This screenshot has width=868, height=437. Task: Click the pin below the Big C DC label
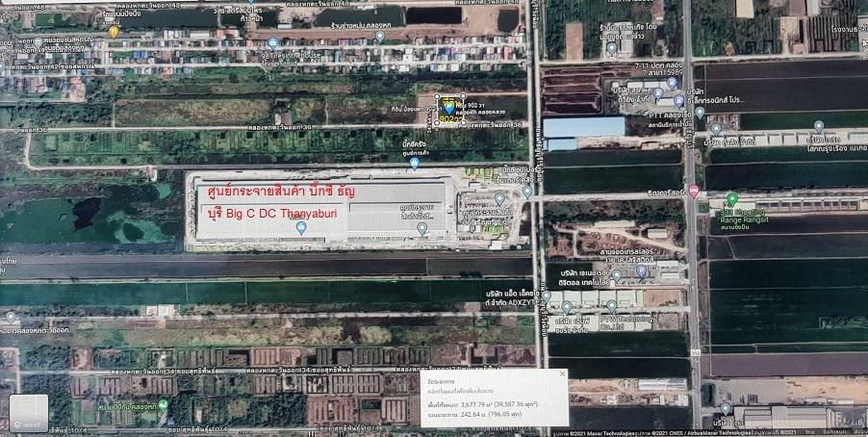pyautogui.click(x=301, y=227)
